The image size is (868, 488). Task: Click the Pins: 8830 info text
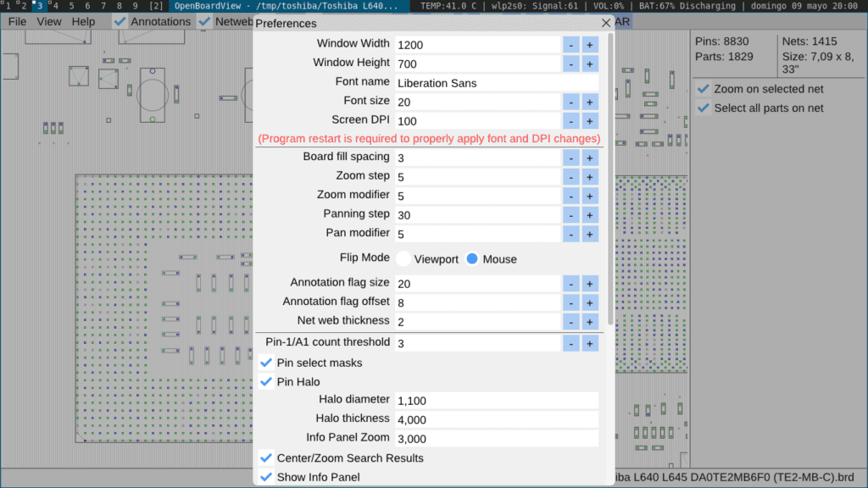pos(722,42)
